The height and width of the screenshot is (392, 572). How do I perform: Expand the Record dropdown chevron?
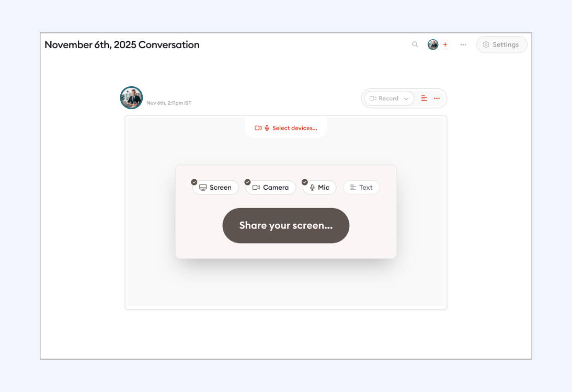click(406, 99)
